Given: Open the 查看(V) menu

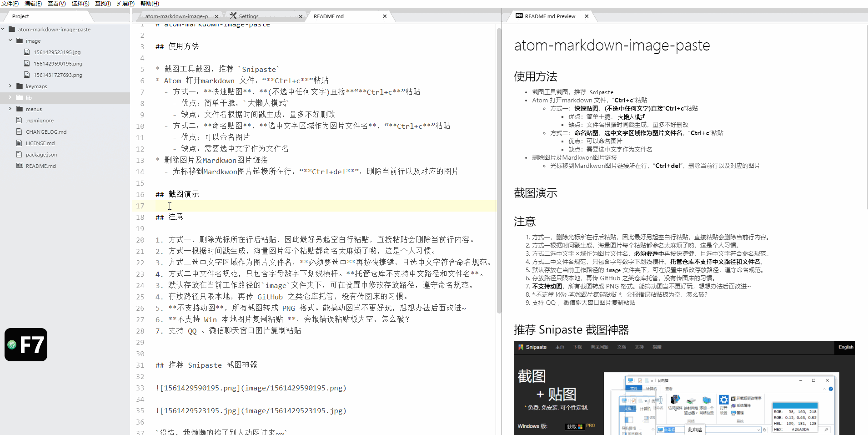Looking at the screenshot, I should tap(57, 4).
